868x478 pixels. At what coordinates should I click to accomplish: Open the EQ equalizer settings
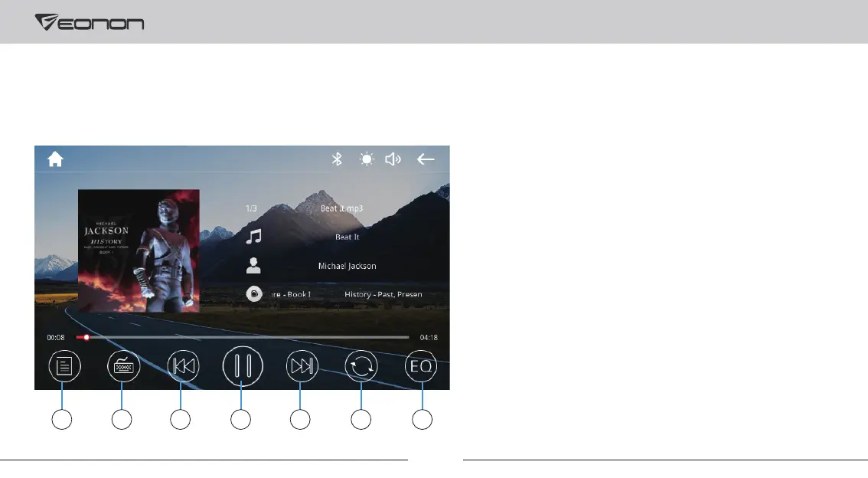tap(421, 366)
